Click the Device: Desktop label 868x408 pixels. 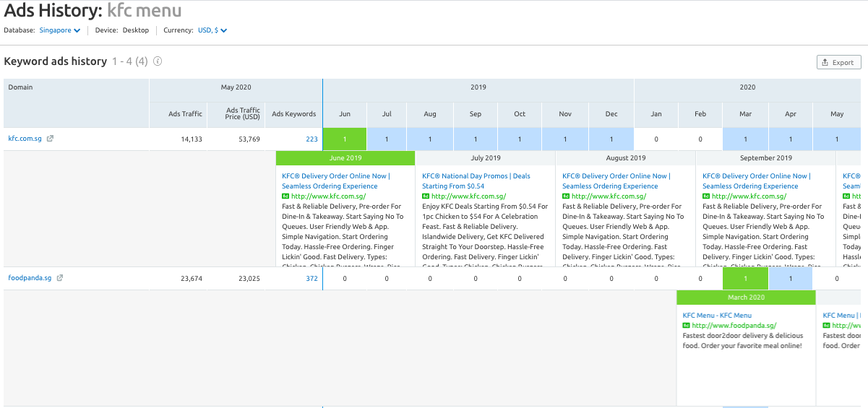pos(122,30)
